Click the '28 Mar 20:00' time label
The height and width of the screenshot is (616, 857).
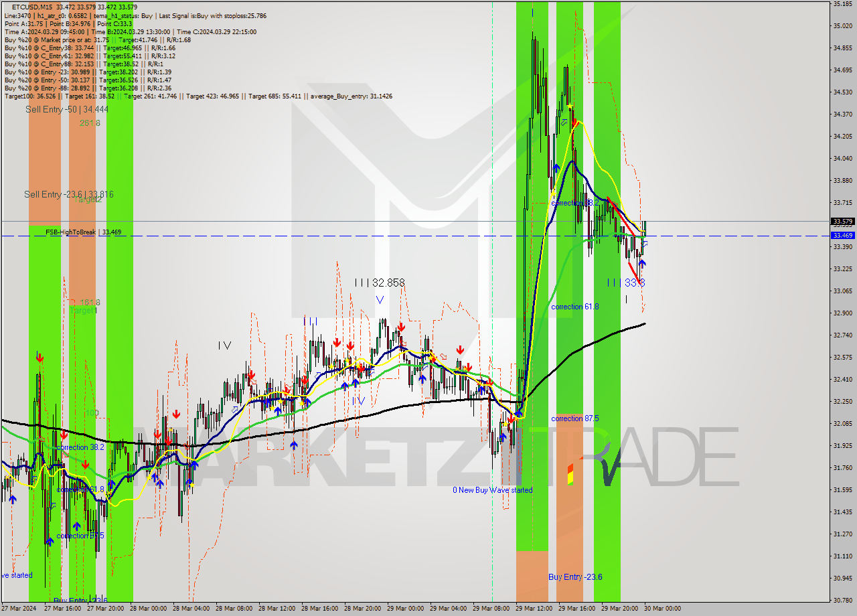click(362, 609)
